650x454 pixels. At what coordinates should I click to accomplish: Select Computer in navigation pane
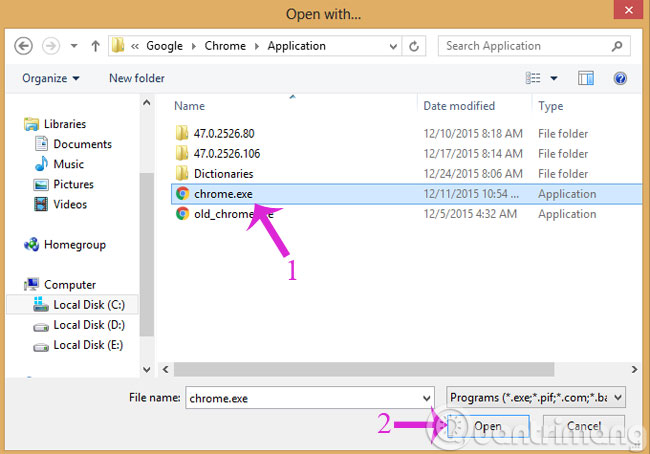[70, 285]
